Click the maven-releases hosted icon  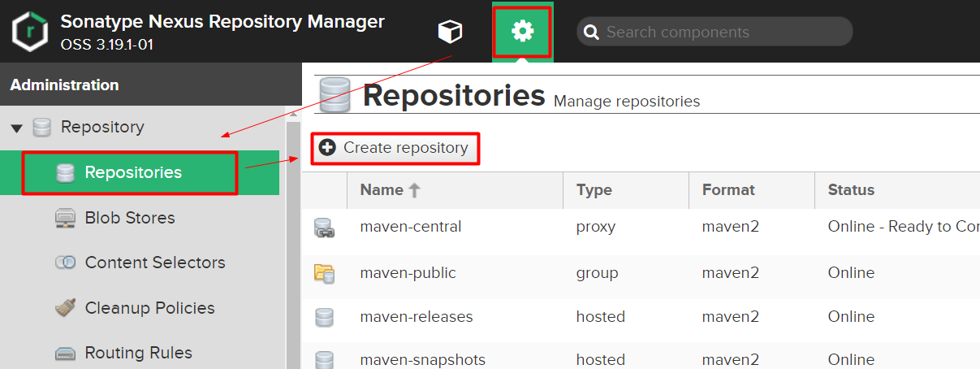(x=324, y=317)
